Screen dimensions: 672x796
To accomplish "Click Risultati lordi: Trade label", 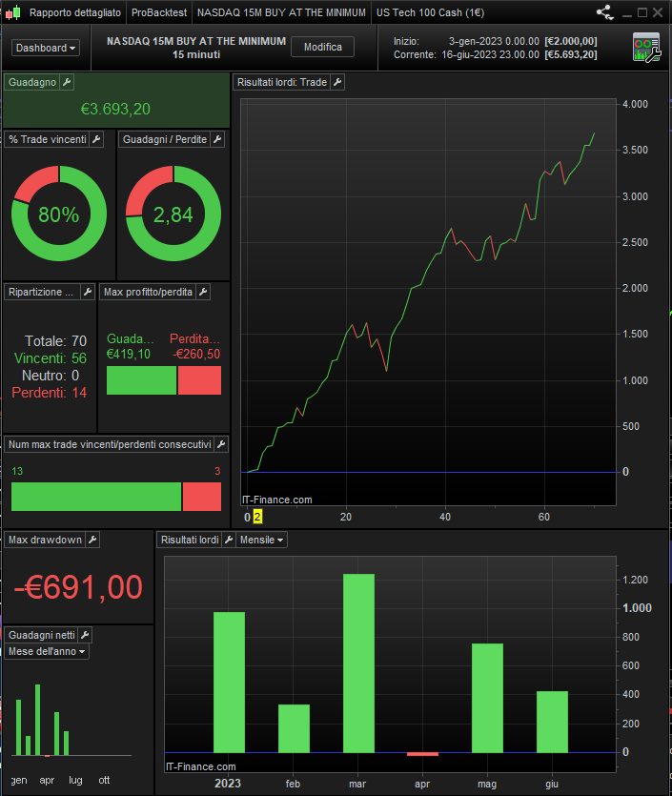I will click(282, 82).
